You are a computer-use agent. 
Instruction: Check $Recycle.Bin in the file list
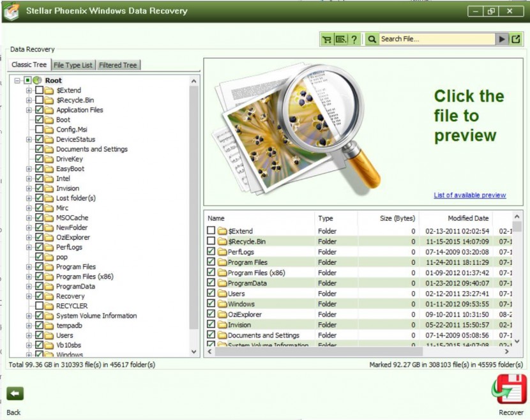[211, 241]
